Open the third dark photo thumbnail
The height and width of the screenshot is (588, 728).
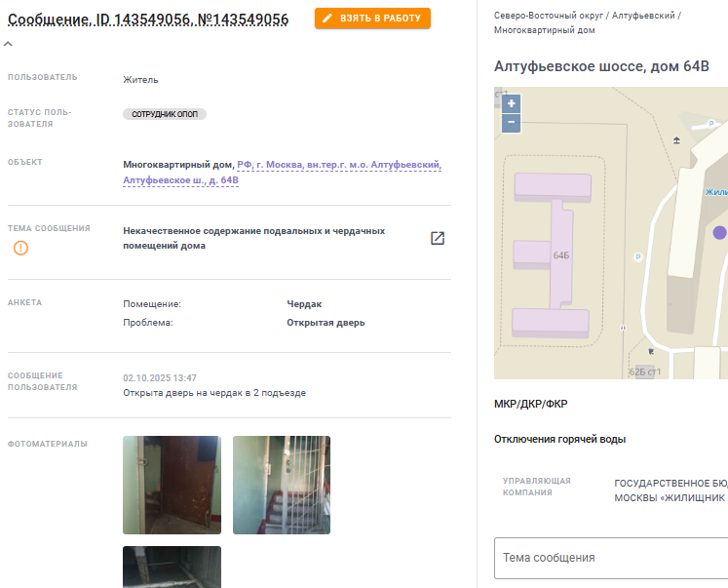(172, 568)
